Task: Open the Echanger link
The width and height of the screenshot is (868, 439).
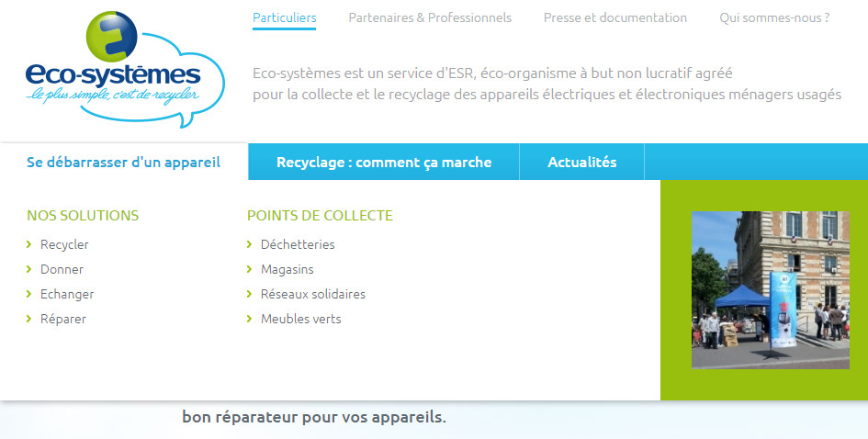Action: point(67,295)
